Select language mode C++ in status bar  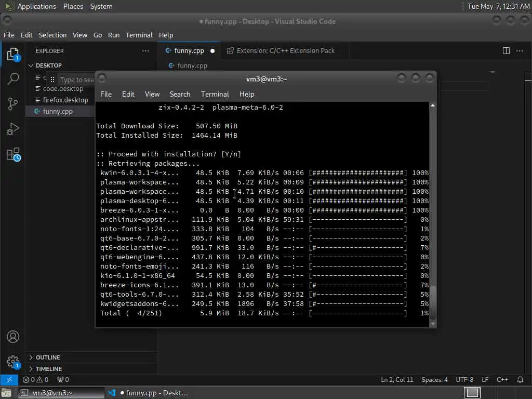coord(502,380)
